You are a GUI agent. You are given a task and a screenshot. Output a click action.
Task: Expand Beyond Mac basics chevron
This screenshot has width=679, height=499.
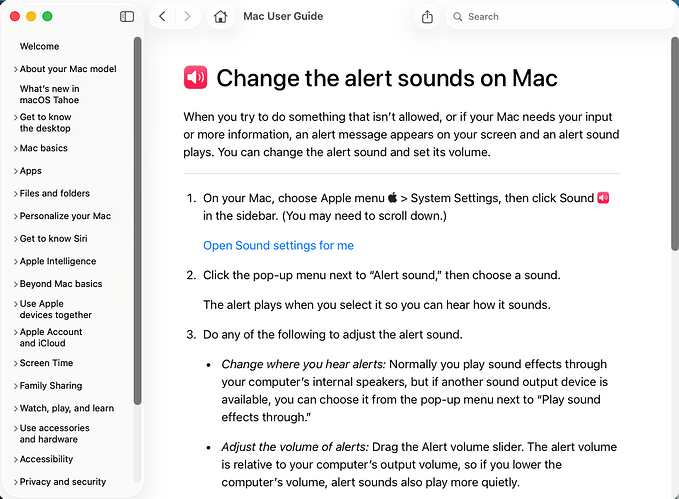16,284
